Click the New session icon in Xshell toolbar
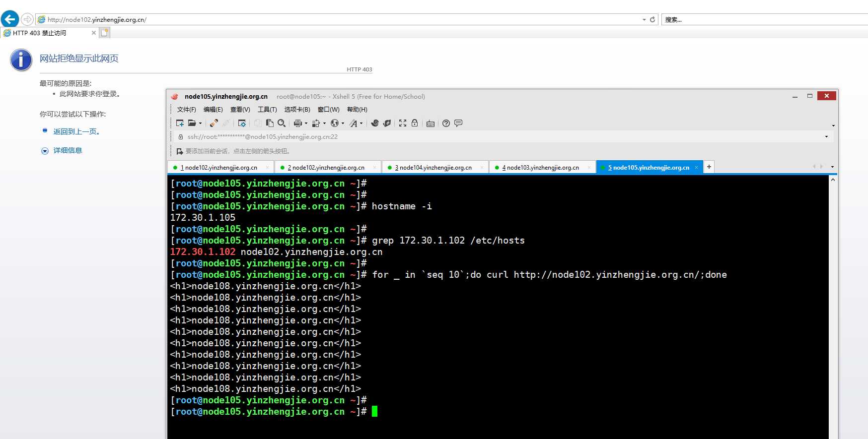This screenshot has width=868, height=439. click(x=180, y=123)
